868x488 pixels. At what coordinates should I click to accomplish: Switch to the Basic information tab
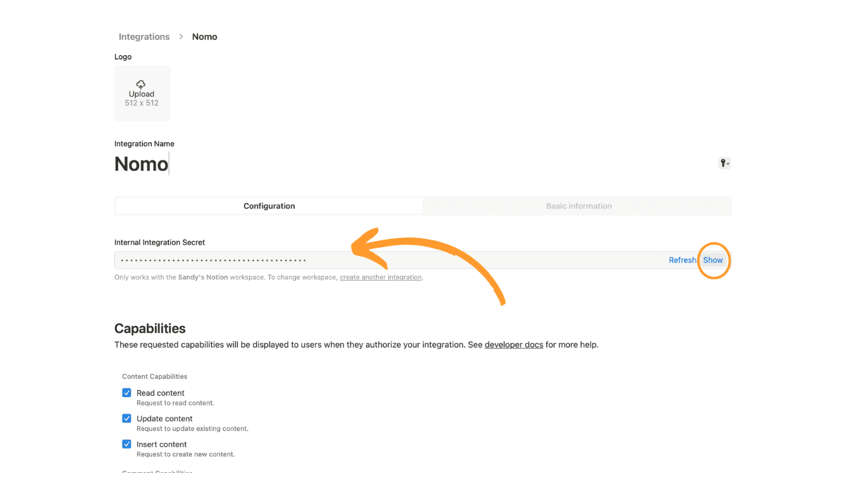[579, 206]
